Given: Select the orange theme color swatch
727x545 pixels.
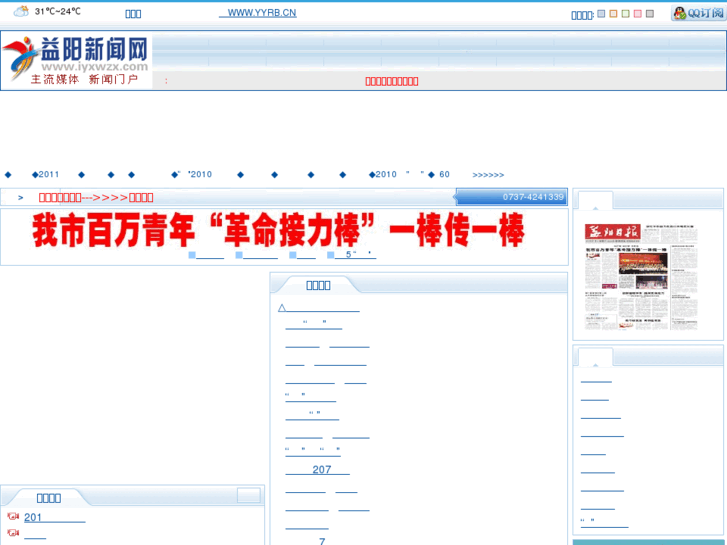Looking at the screenshot, I should (613, 14).
